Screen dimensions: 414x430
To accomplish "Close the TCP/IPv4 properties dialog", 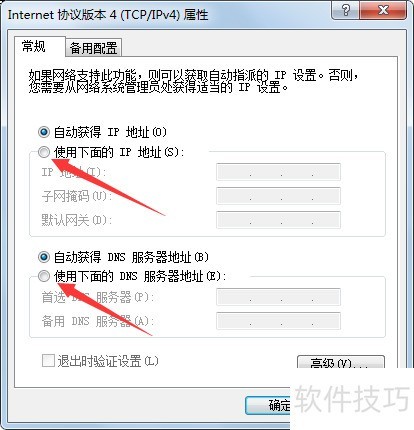I will click(x=384, y=10).
